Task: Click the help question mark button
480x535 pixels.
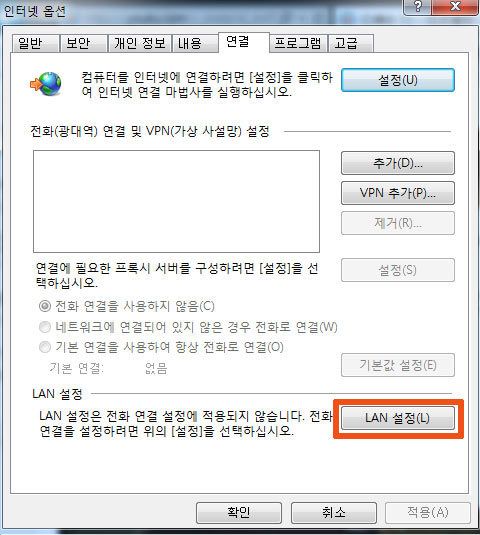Action: (418, 7)
